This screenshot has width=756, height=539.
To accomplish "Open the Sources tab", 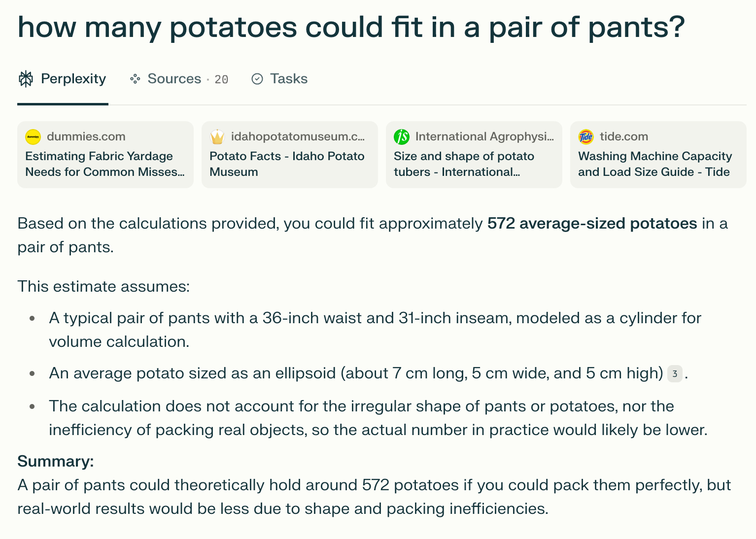I will tap(174, 79).
